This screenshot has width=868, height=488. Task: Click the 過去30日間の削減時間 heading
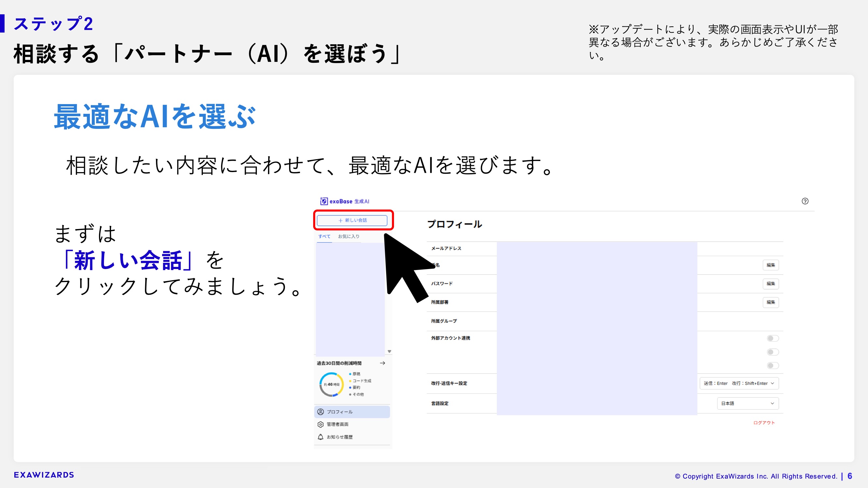coord(339,363)
